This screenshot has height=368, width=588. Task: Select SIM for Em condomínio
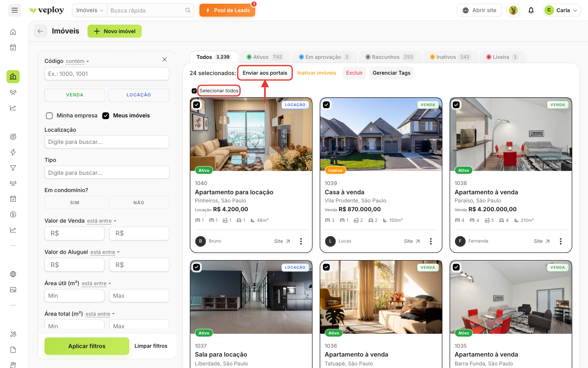(x=75, y=203)
